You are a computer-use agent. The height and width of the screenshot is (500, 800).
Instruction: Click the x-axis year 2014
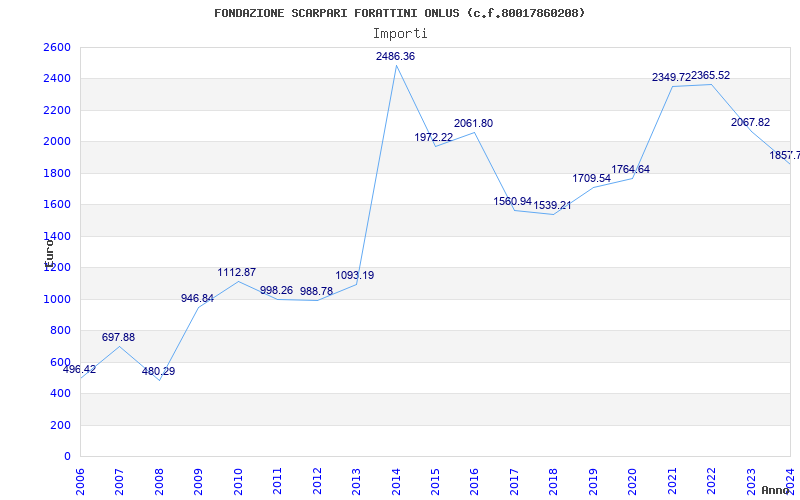pos(395,483)
